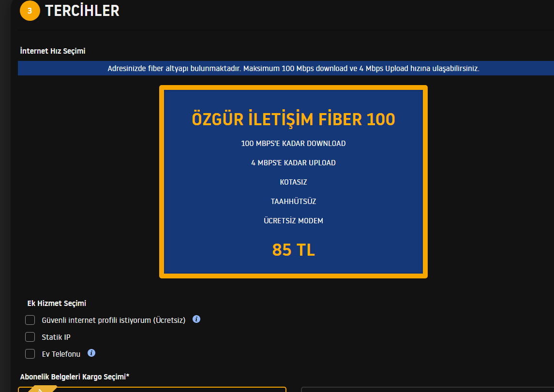This screenshot has width=554, height=392.
Task: Check the Ev Telefonu option
Action: (30, 354)
